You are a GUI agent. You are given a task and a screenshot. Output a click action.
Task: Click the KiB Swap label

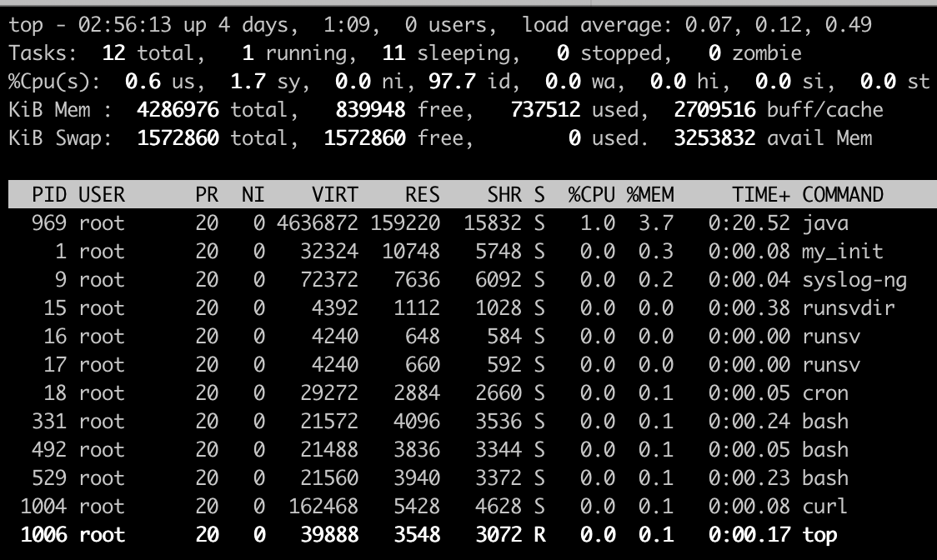point(60,138)
